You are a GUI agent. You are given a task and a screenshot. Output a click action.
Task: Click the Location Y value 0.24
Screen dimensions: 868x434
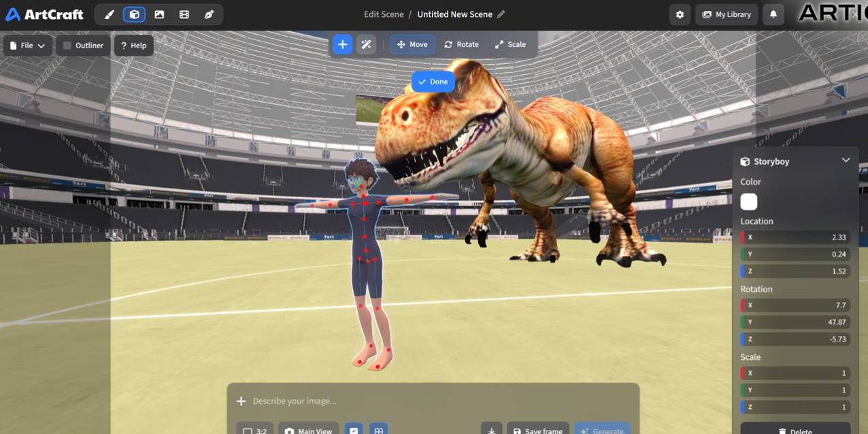point(795,254)
